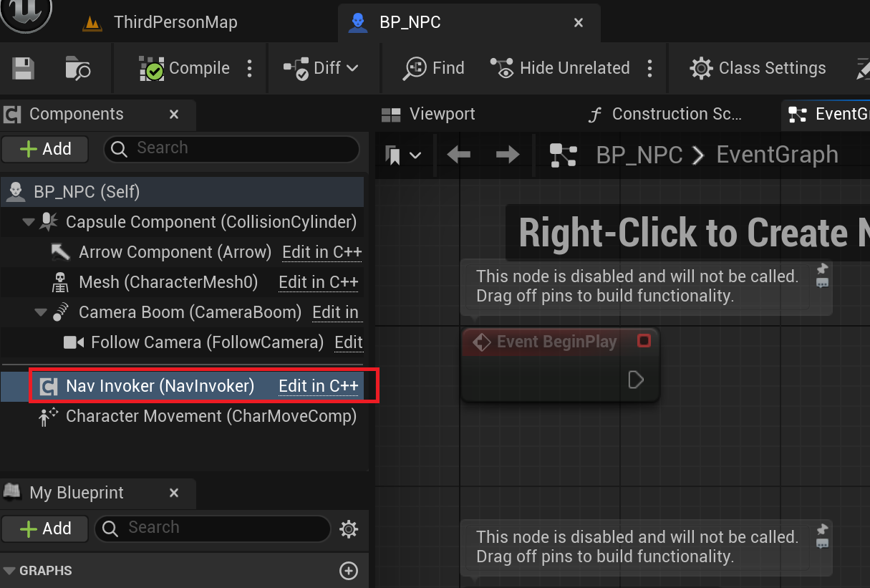Image resolution: width=870 pixels, height=588 pixels.
Task: Select the Event BeginPlay node
Action: [559, 365]
